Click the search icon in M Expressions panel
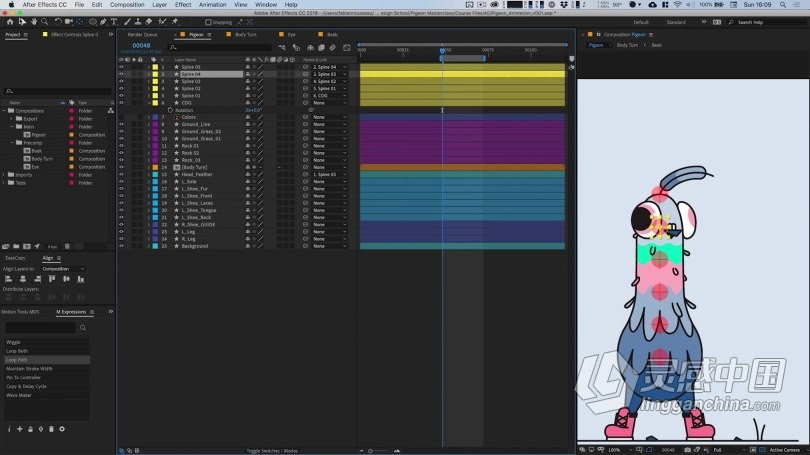Viewport: 810px width, 455px height. tap(83, 327)
